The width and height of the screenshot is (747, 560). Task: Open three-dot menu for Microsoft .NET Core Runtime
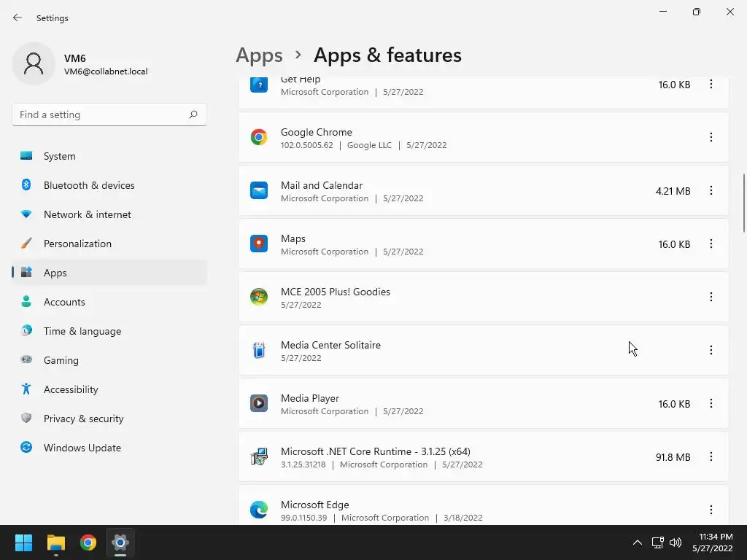click(711, 456)
